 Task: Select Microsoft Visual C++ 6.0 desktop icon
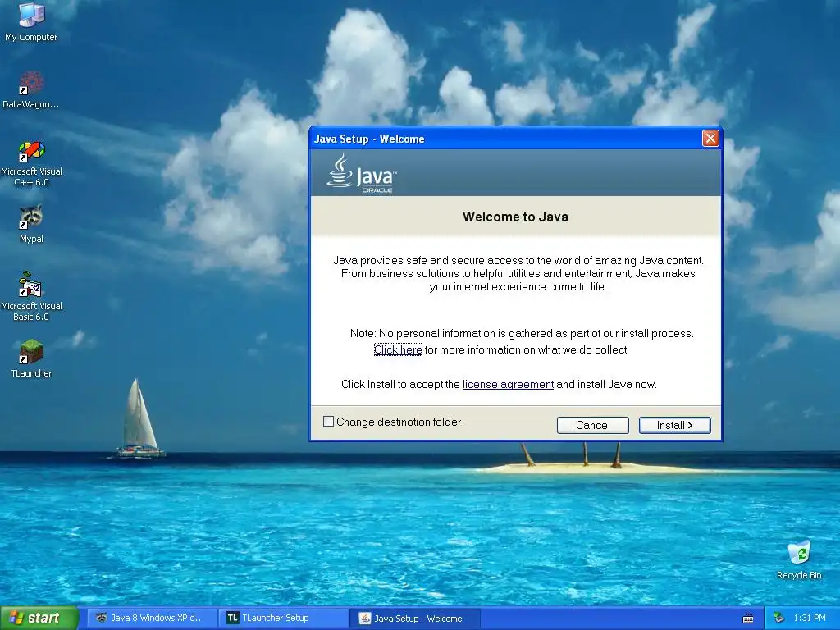[x=31, y=163]
